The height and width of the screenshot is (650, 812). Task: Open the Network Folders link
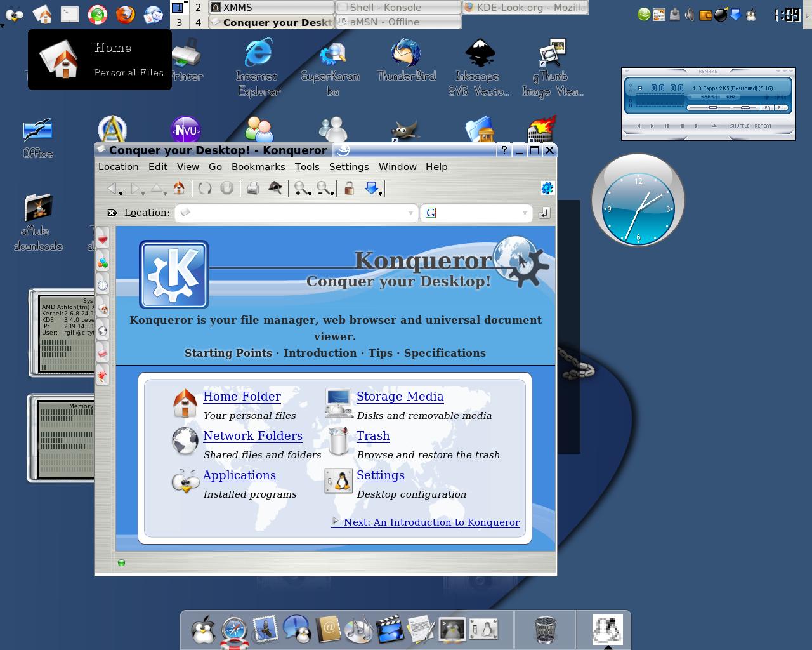pos(252,436)
